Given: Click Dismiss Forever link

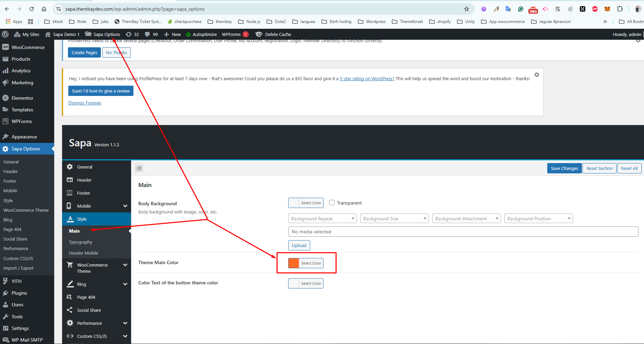Looking at the screenshot, I should click(x=85, y=103).
